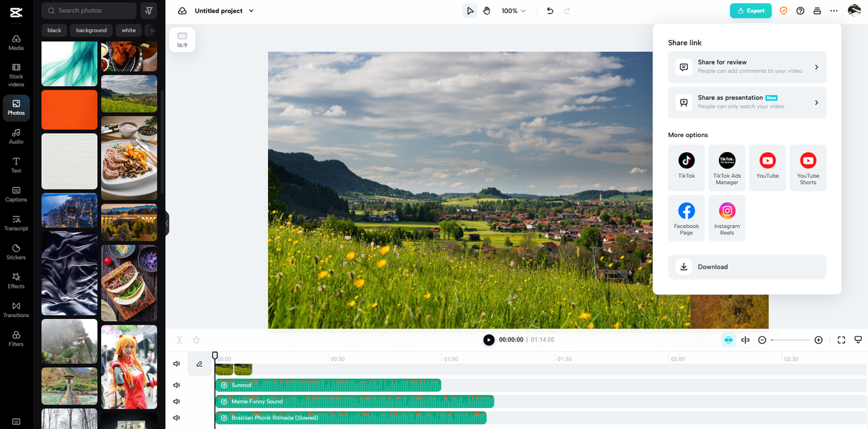Viewport: 868px width, 429px height.
Task: Choose Share for review
Action: click(x=747, y=67)
